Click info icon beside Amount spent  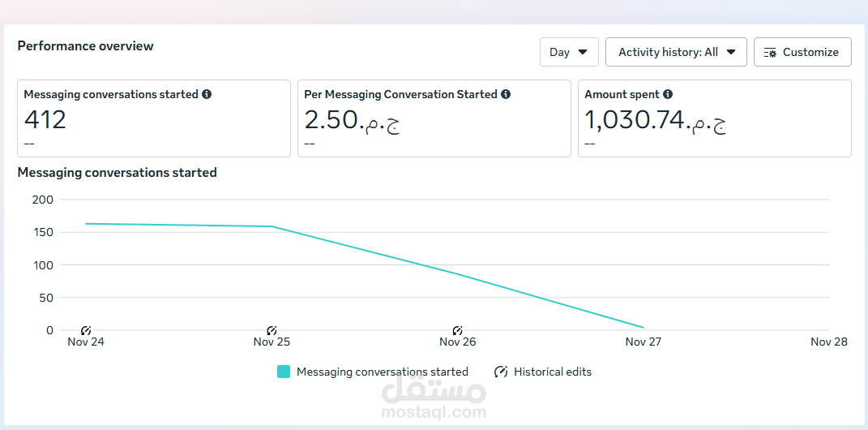[668, 95]
